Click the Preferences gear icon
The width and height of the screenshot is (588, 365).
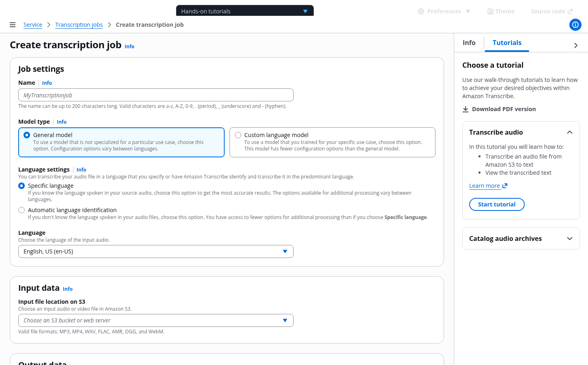point(421,11)
